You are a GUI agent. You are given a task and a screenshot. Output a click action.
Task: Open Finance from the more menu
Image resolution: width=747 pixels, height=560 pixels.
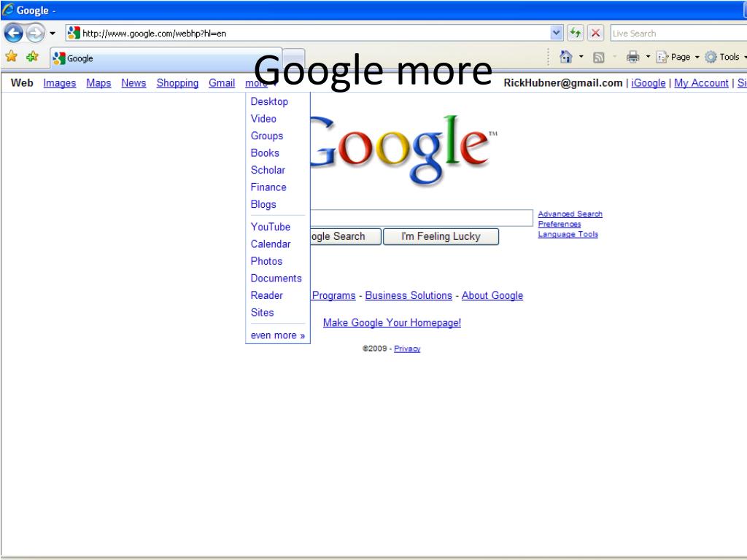268,187
